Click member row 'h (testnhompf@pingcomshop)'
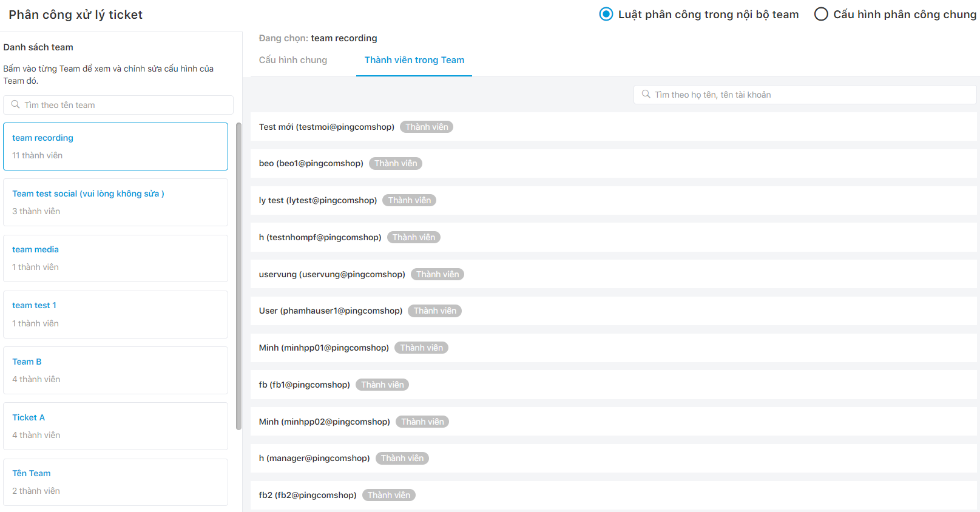The width and height of the screenshot is (980, 512). (x=613, y=237)
